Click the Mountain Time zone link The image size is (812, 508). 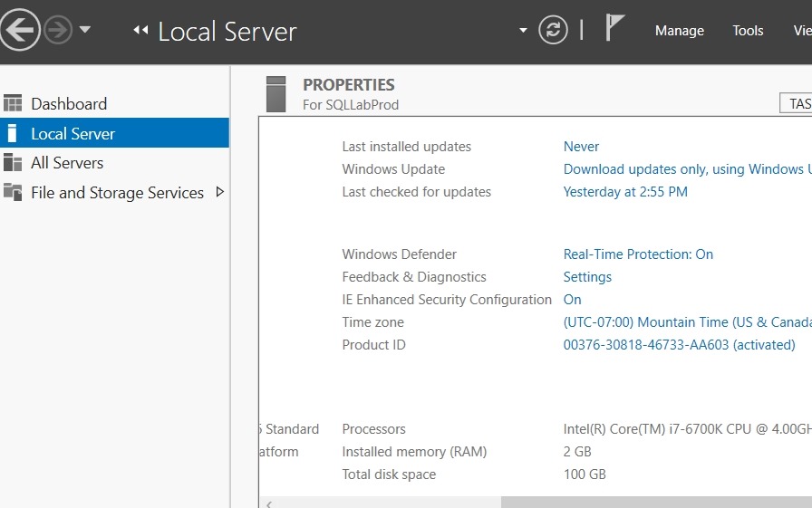tap(685, 322)
